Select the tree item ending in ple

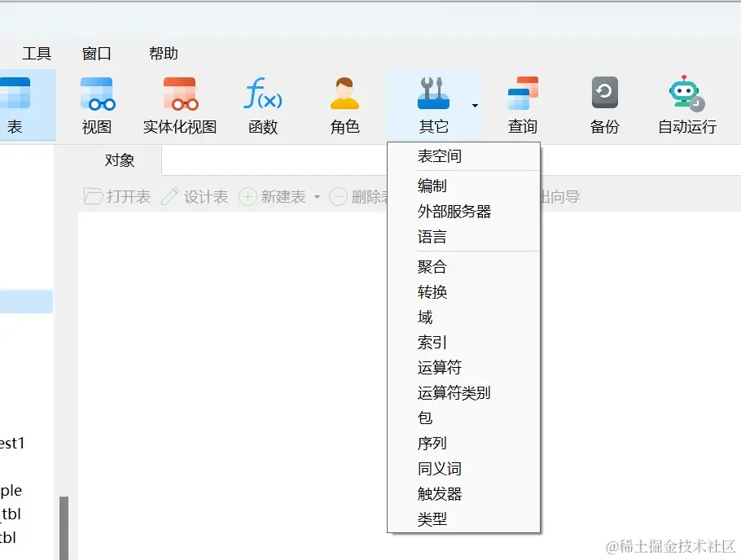(x=11, y=491)
